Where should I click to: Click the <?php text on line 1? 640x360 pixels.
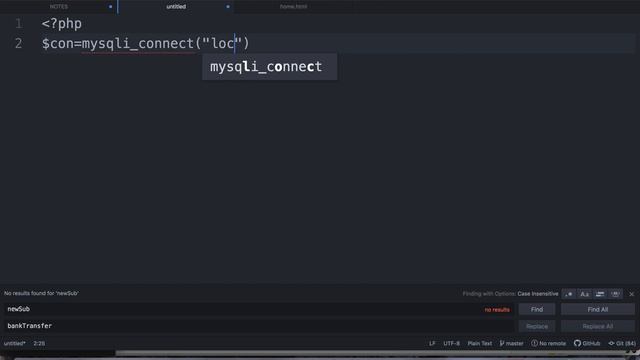[62, 24]
